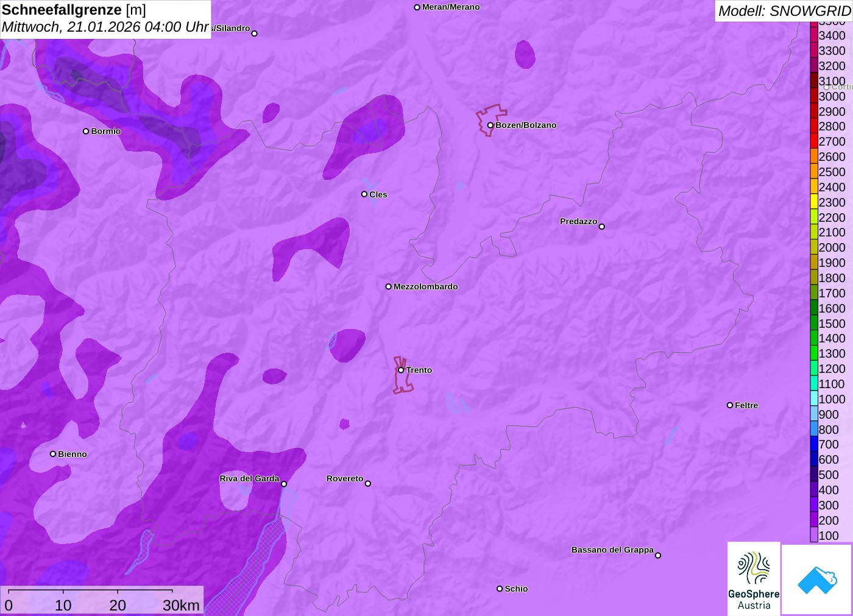Click the Schio label text
Screen dimensions: 853x616
coord(516,589)
